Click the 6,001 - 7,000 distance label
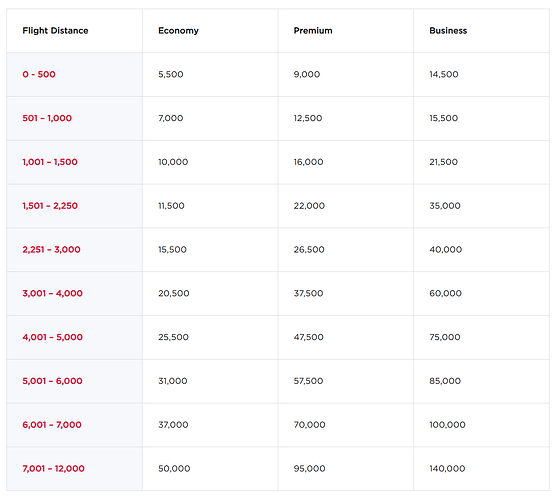559x500 pixels. 52,425
